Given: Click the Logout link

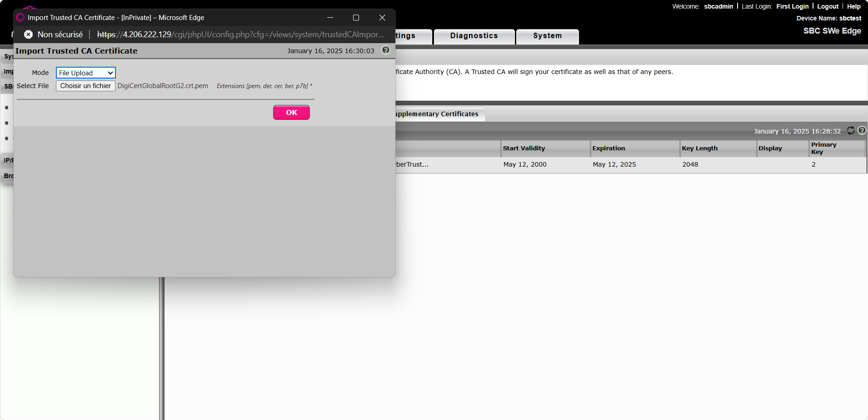Looking at the screenshot, I should click(x=828, y=6).
